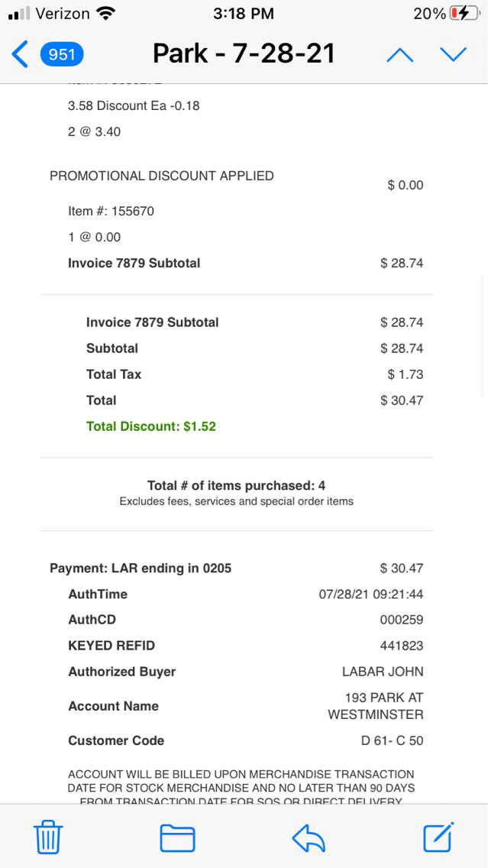This screenshot has height=868, width=488.
Task: Open reply options with the reply arrow
Action: tap(309, 837)
